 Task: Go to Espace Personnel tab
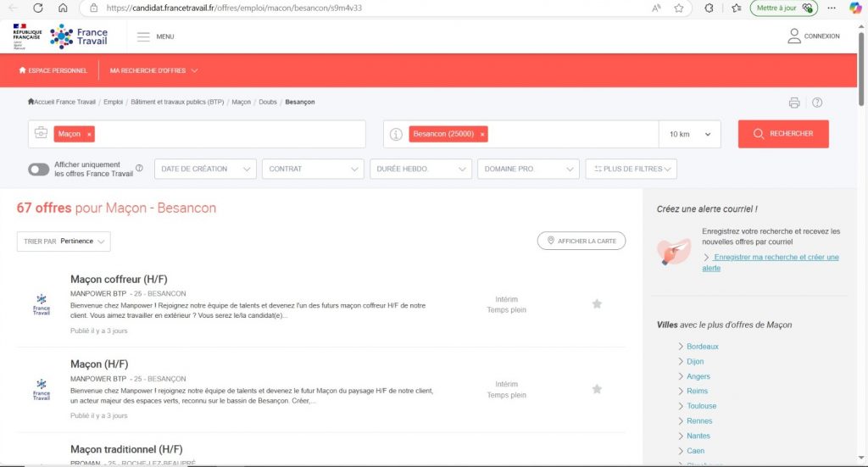tap(53, 70)
